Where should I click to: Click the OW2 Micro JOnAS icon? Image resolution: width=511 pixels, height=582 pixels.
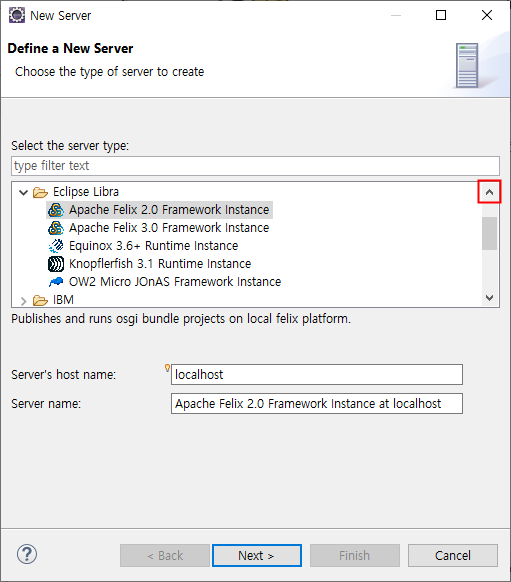pos(56,282)
